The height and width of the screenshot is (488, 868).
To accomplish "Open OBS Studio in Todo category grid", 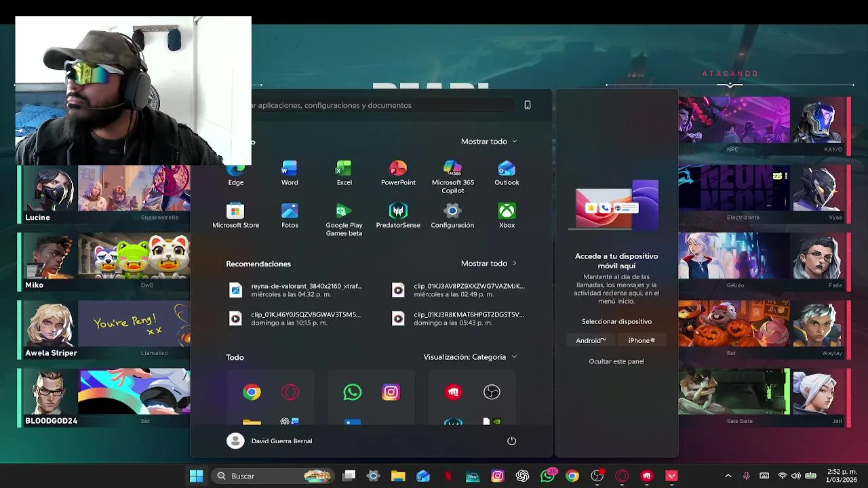I will pyautogui.click(x=492, y=392).
